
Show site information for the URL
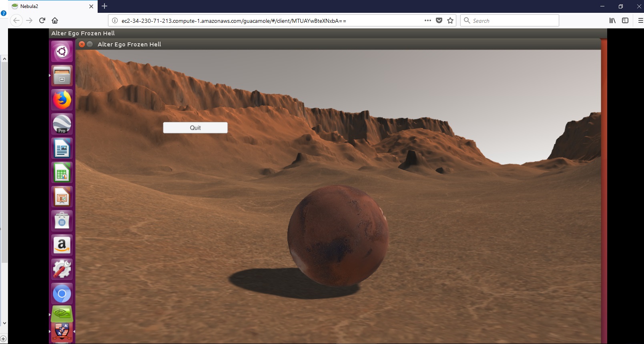click(x=114, y=20)
